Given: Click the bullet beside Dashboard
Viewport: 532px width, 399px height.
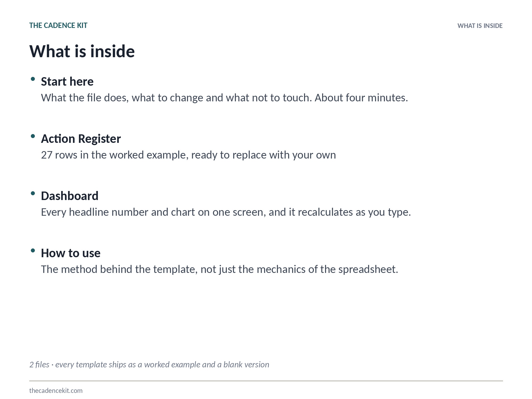Looking at the screenshot, I should [33, 193].
